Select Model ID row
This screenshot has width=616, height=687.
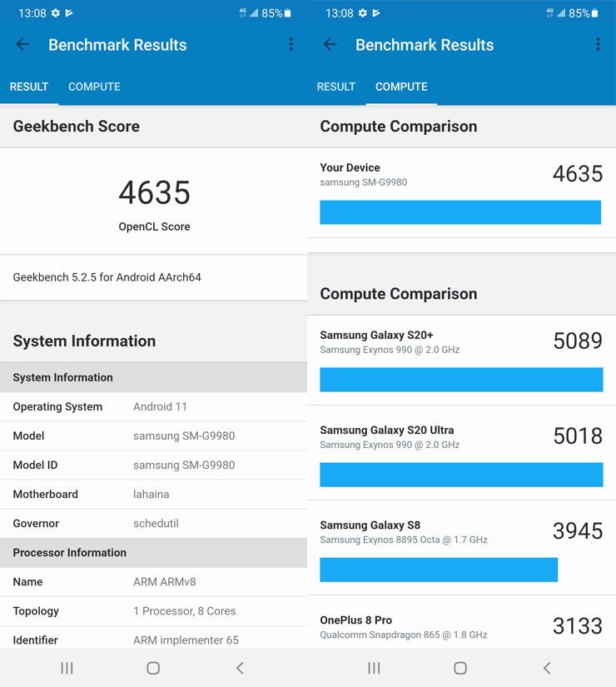click(x=153, y=465)
